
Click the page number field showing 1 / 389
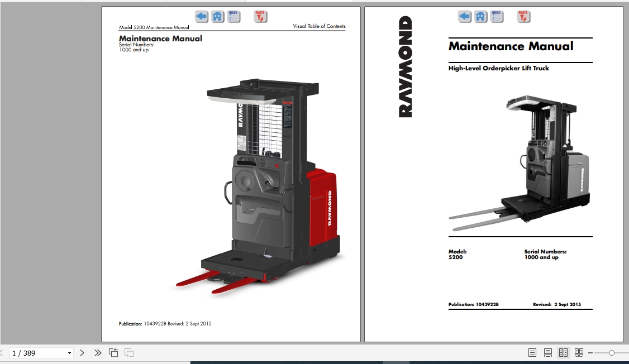pyautogui.click(x=37, y=353)
